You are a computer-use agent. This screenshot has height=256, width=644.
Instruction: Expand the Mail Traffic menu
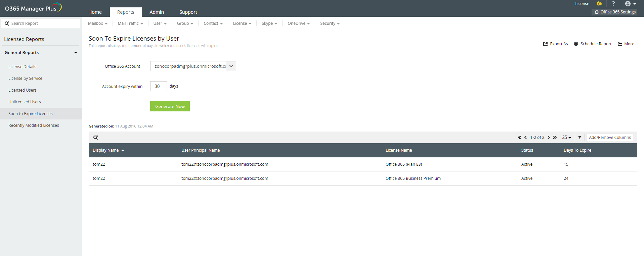coord(130,23)
